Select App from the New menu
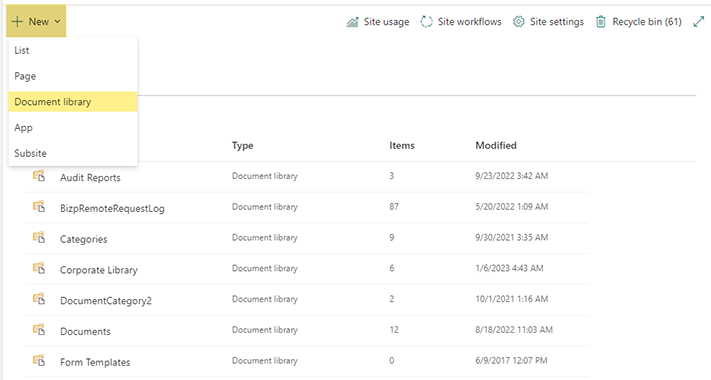 (x=73, y=127)
